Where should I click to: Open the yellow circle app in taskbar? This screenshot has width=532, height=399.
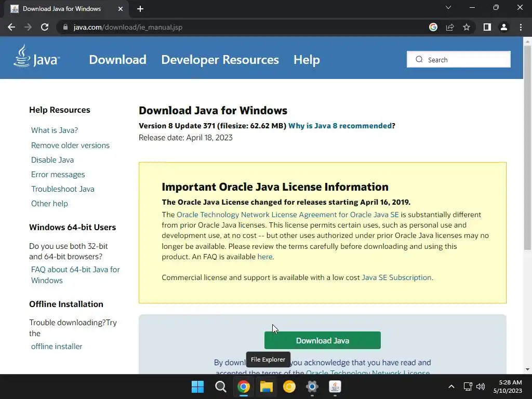[289, 387]
